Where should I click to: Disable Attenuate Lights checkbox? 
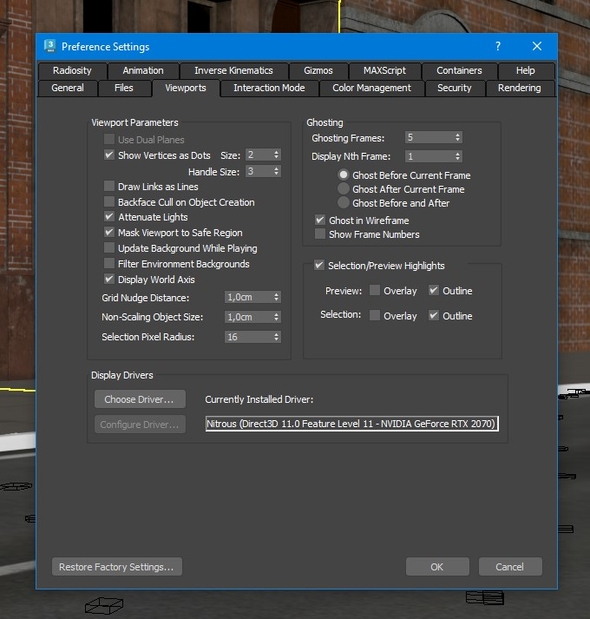pyautogui.click(x=109, y=217)
